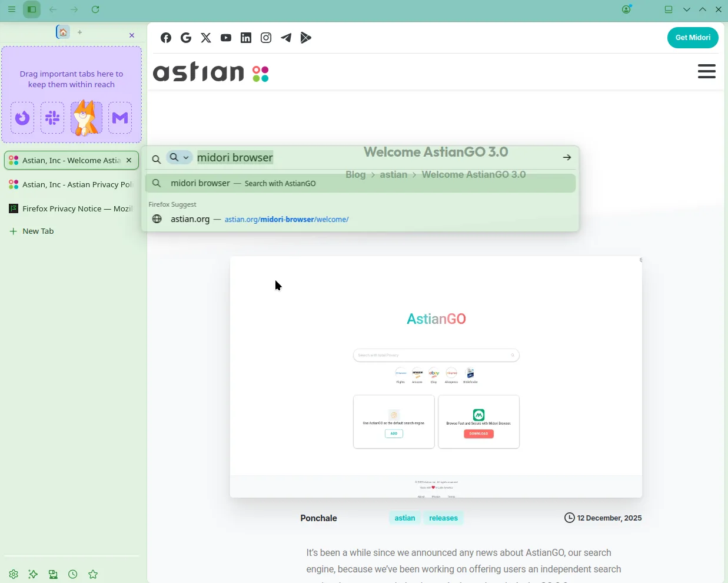Go forward to next page

(x=75, y=9)
